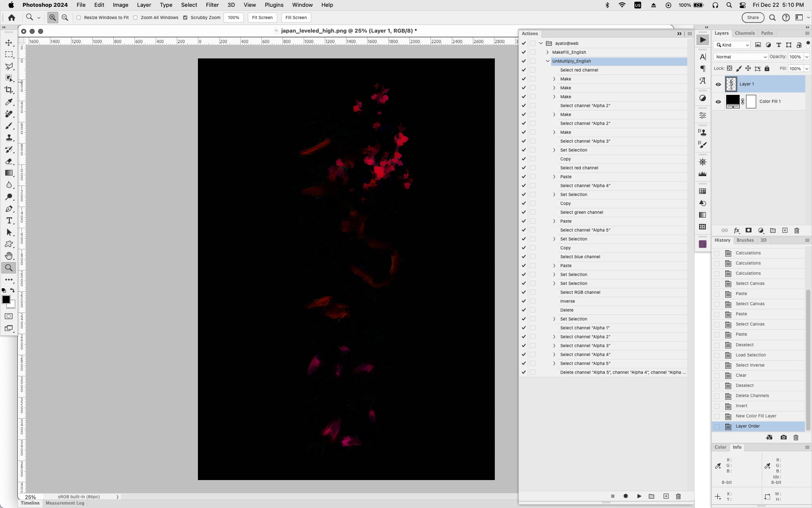Click the Zoom Out magnifier icon
812x508 pixels.
tap(65, 17)
